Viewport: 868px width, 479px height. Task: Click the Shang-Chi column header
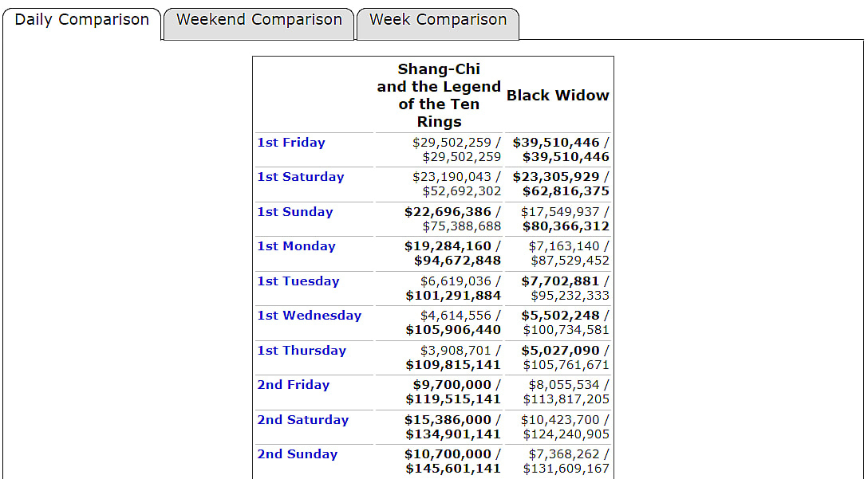pyautogui.click(x=439, y=96)
